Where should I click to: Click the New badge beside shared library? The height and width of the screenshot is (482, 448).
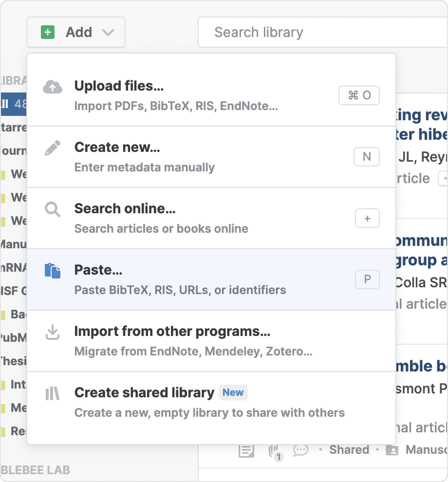[x=233, y=392]
